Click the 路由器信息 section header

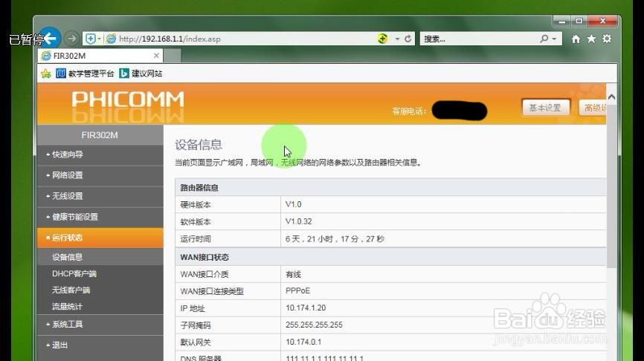point(199,187)
